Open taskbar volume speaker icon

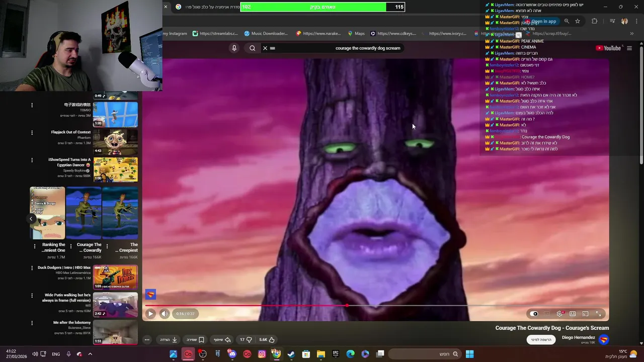tap(35, 354)
